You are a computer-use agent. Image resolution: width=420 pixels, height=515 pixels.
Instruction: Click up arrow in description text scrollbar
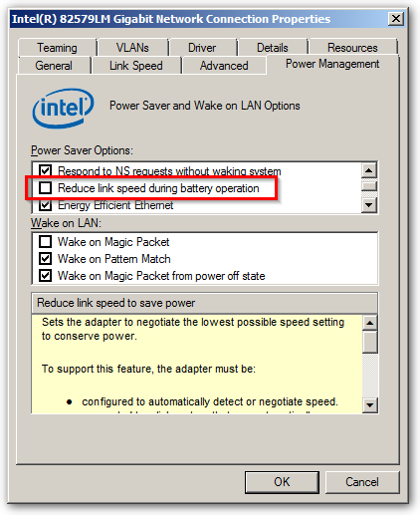(x=370, y=323)
